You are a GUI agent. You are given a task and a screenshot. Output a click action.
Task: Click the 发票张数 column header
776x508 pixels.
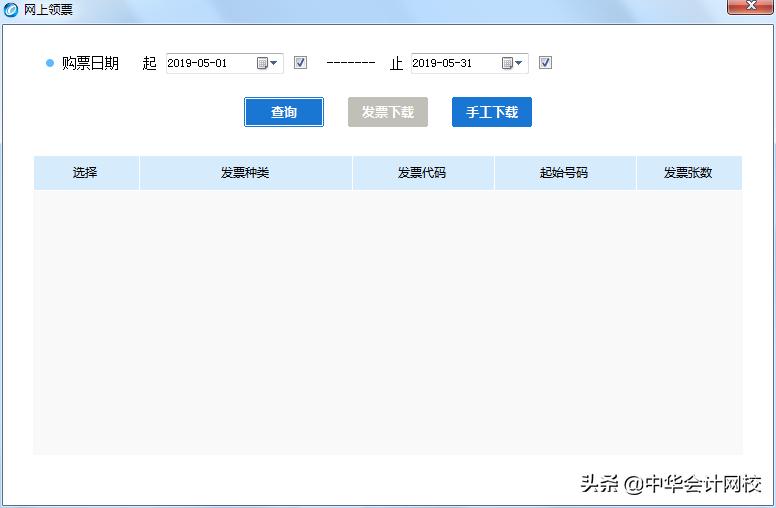(x=688, y=173)
